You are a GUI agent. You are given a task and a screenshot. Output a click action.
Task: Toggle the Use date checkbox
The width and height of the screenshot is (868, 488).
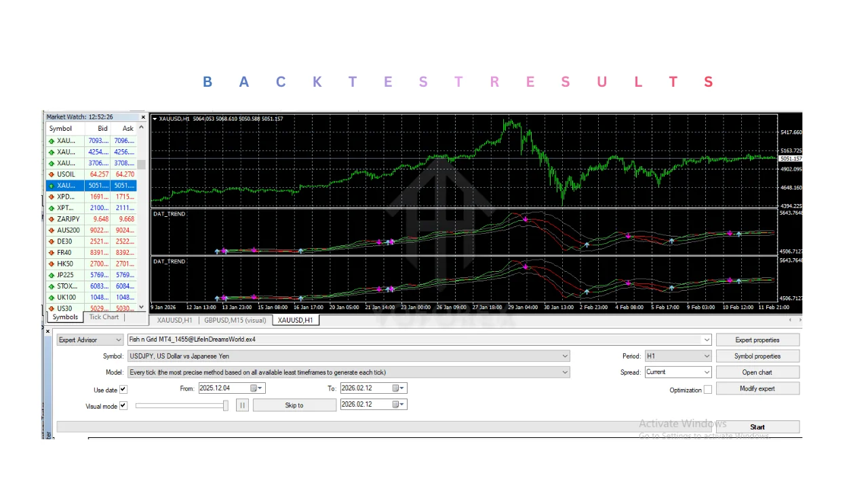pos(123,390)
